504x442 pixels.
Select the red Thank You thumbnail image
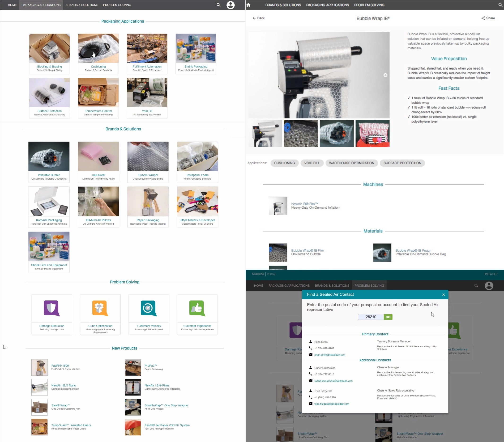(372, 134)
